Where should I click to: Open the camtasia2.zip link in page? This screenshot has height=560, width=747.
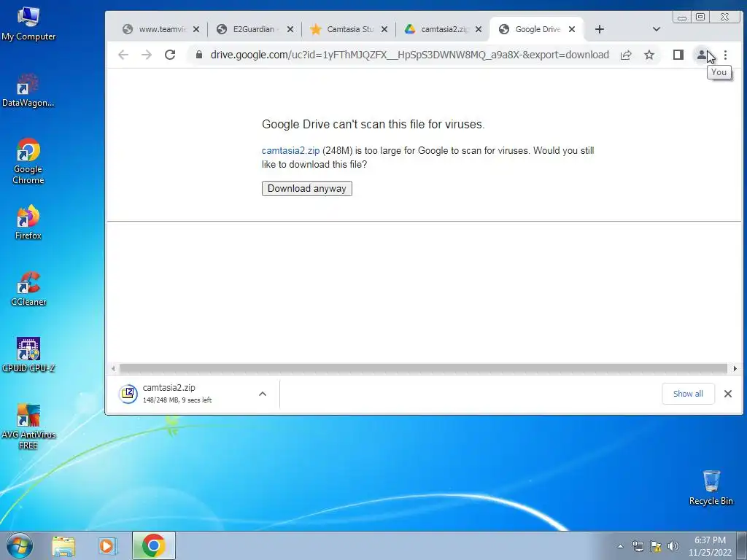click(x=290, y=150)
